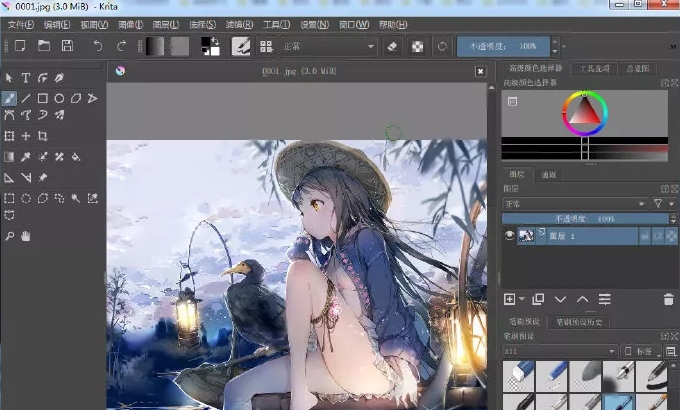Open the brush presets grid chooser

click(x=266, y=46)
